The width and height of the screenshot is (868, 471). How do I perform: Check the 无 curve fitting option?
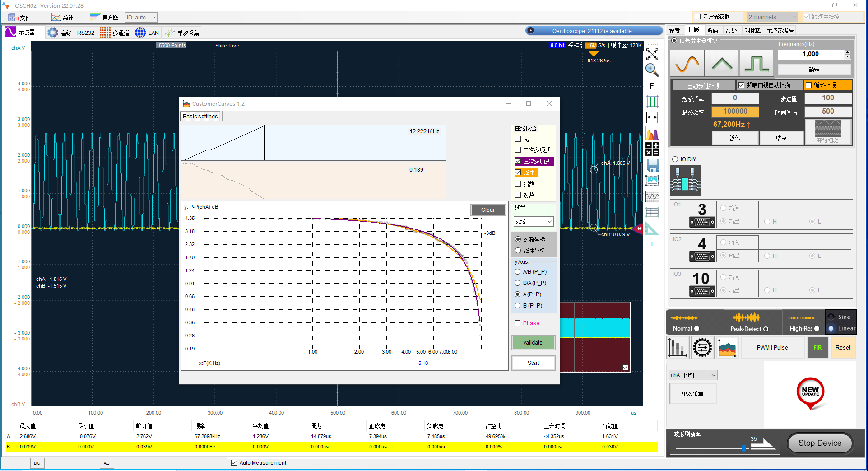point(518,139)
